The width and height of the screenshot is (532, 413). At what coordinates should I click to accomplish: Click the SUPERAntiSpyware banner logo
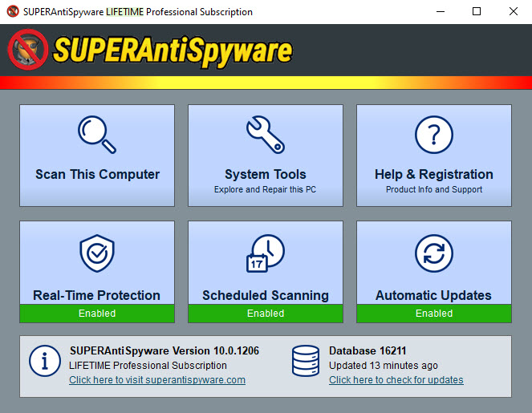pos(150,51)
